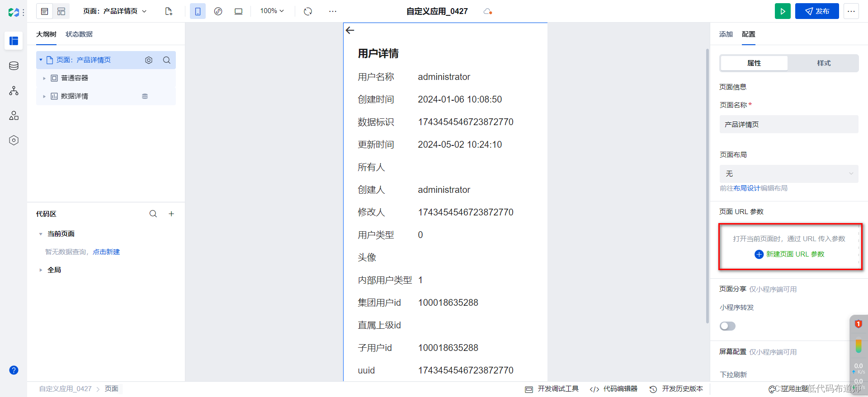
Task: Open components sidebar icon
Action: coord(14,116)
